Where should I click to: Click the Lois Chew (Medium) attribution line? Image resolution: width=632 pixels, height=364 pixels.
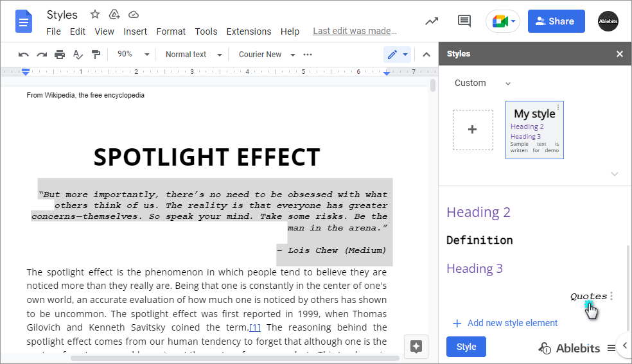(331, 250)
